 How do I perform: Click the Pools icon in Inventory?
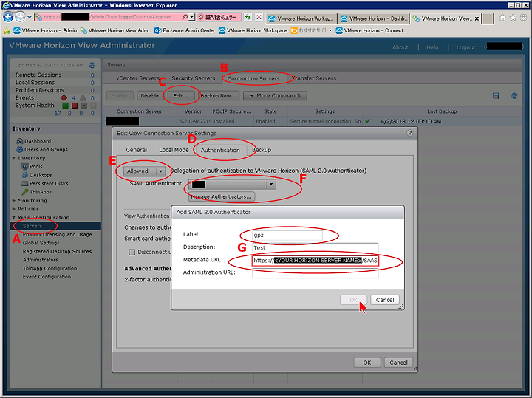coord(25,166)
